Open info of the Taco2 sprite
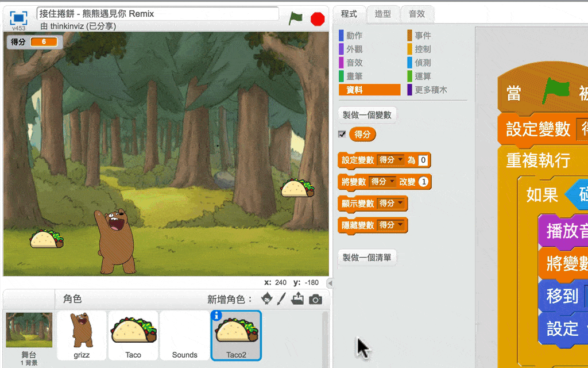This screenshot has height=368, width=588. (x=216, y=316)
